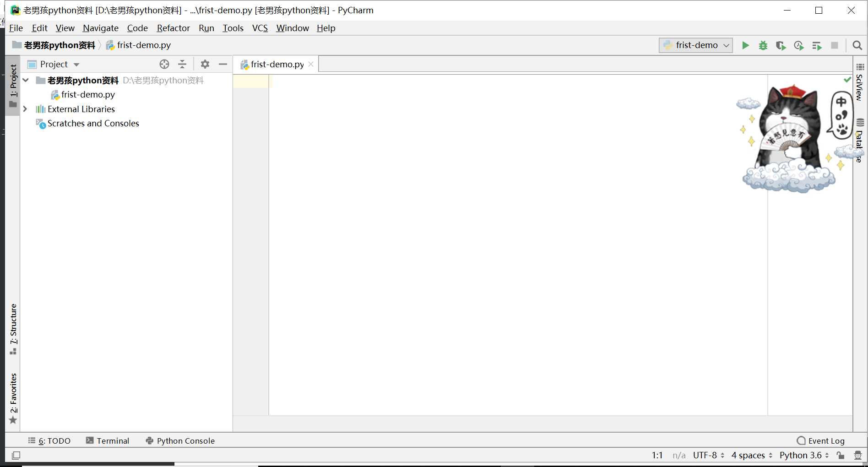Click the n/a line separator indicator
This screenshot has width=868, height=467.
point(679,455)
